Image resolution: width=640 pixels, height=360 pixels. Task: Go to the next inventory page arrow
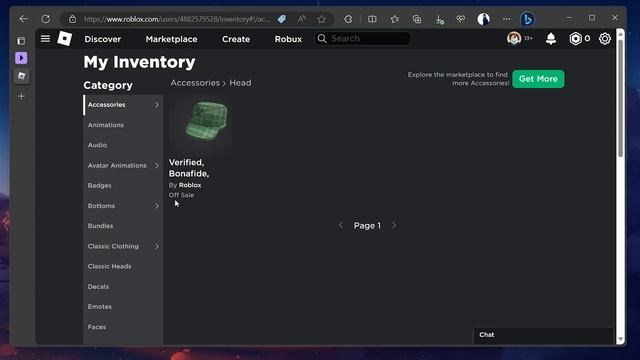pos(394,225)
